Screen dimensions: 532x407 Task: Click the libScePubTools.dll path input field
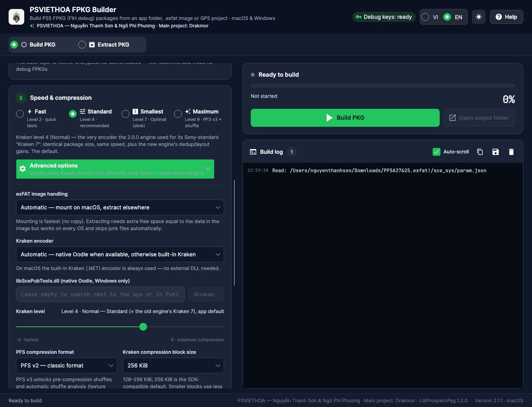click(x=101, y=294)
